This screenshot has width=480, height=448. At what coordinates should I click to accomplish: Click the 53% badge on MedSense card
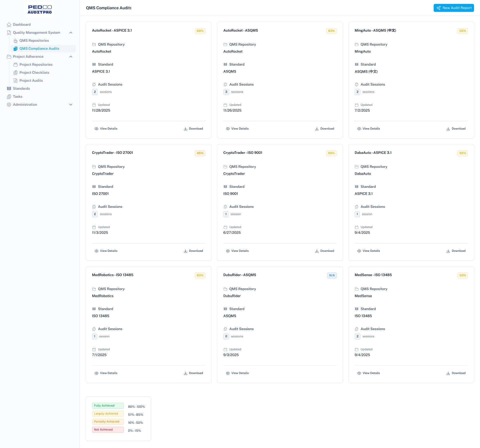point(462,275)
